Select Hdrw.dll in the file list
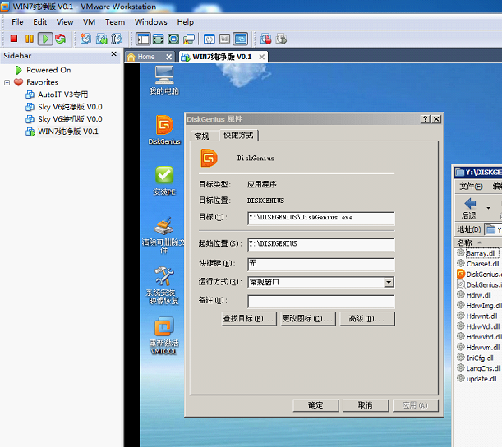 [478, 295]
